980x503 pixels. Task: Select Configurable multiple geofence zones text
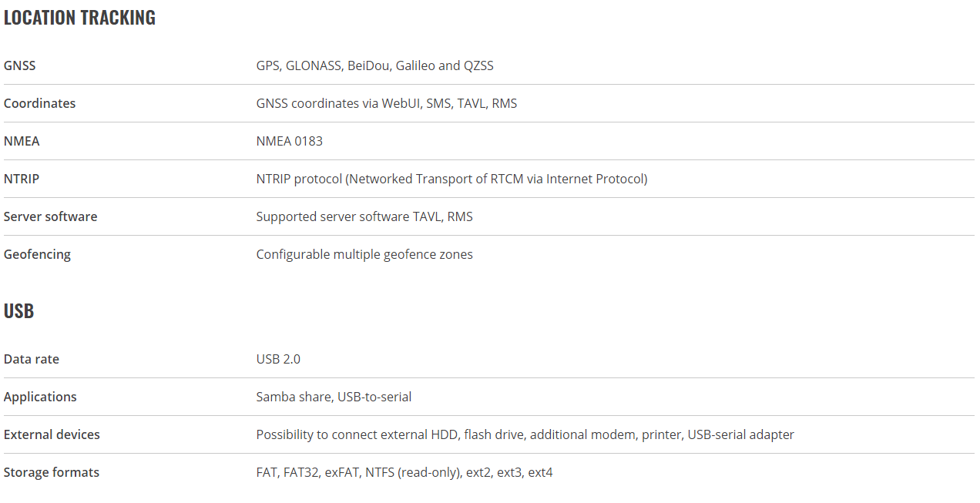point(364,254)
